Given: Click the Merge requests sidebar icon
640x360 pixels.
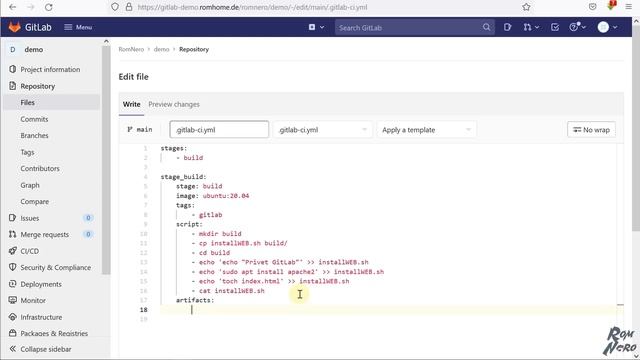Looking at the screenshot, I should 13,234.
